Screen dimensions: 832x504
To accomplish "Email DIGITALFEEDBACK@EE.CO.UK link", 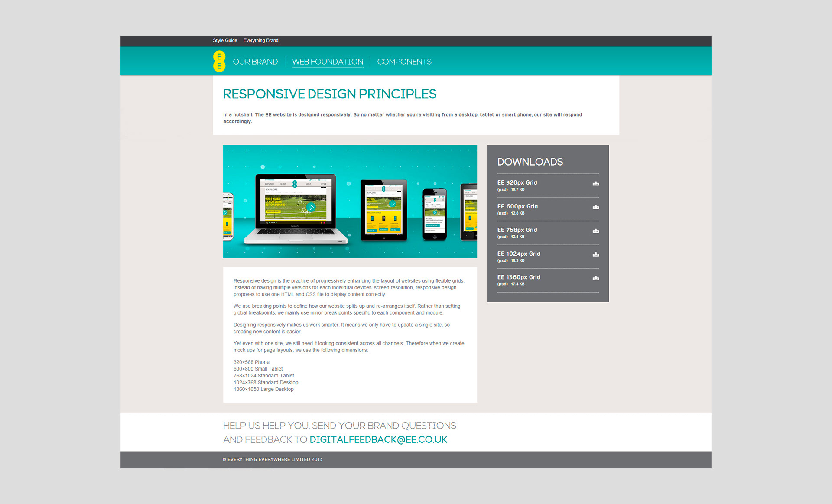I will (378, 439).
